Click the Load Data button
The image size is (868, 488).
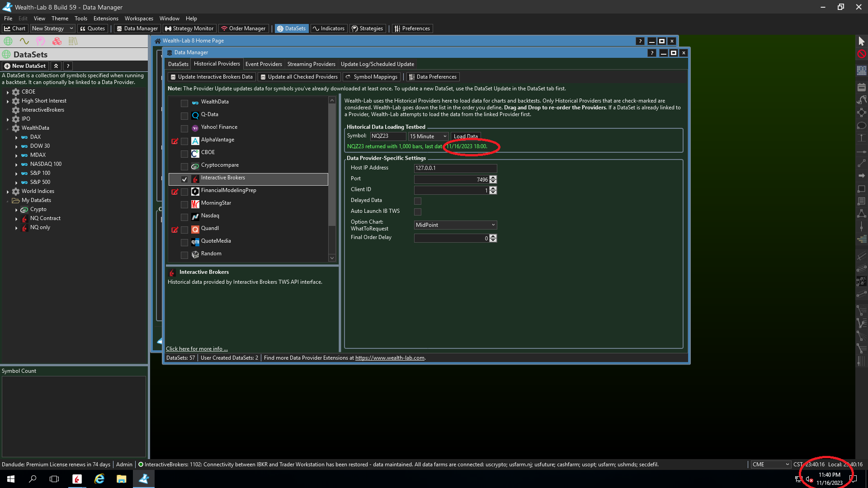466,136
